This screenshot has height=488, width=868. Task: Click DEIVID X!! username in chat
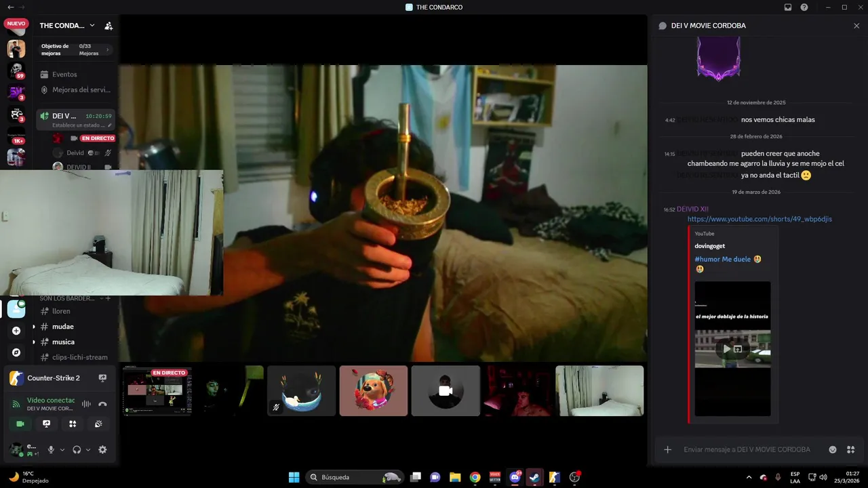692,209
